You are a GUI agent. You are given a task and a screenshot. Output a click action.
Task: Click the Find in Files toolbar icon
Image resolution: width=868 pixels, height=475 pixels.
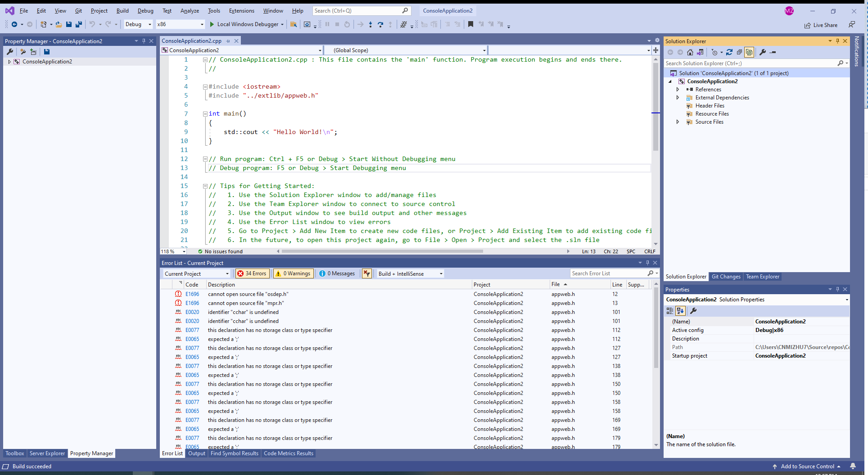[294, 24]
